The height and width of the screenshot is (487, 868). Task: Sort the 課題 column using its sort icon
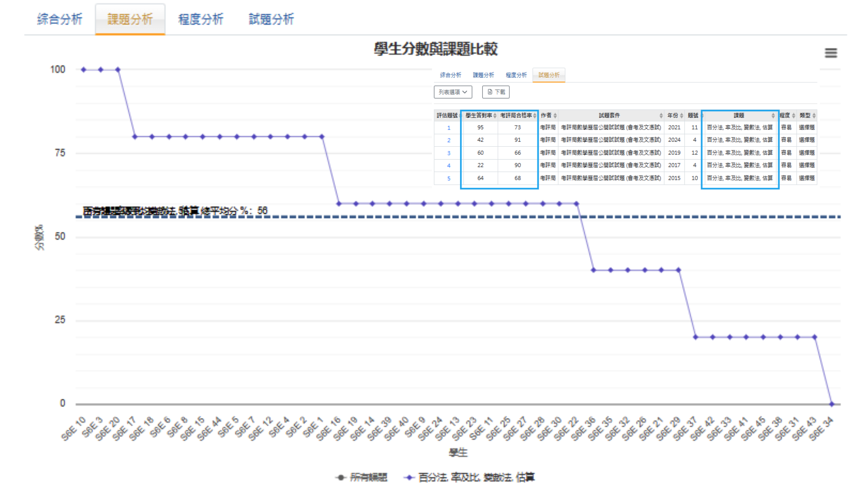774,116
